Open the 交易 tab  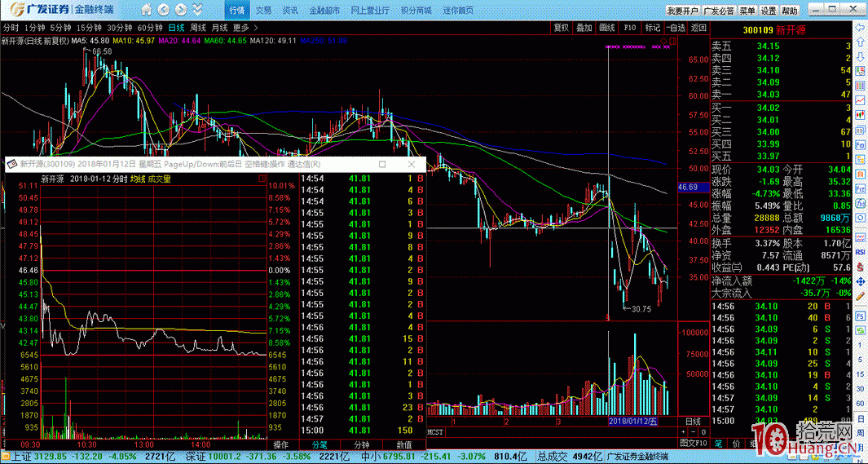[x=263, y=10]
